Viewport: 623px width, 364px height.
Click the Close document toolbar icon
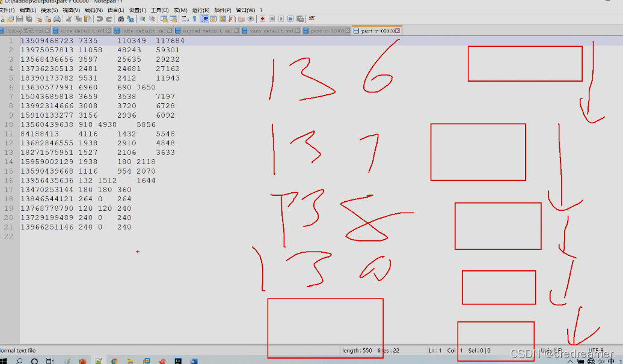coord(38,19)
